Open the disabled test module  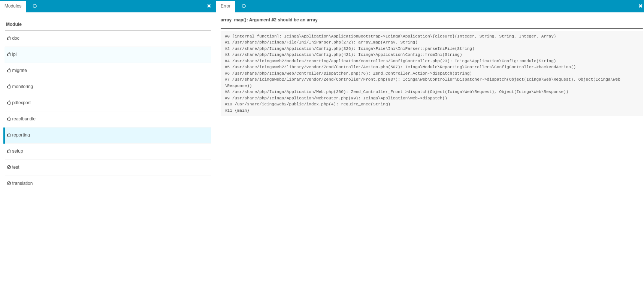click(x=108, y=167)
